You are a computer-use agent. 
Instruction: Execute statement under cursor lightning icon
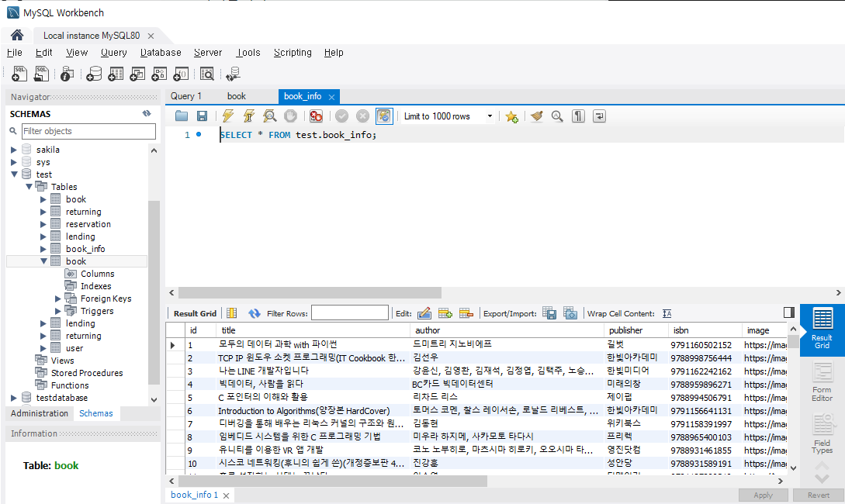[248, 116]
